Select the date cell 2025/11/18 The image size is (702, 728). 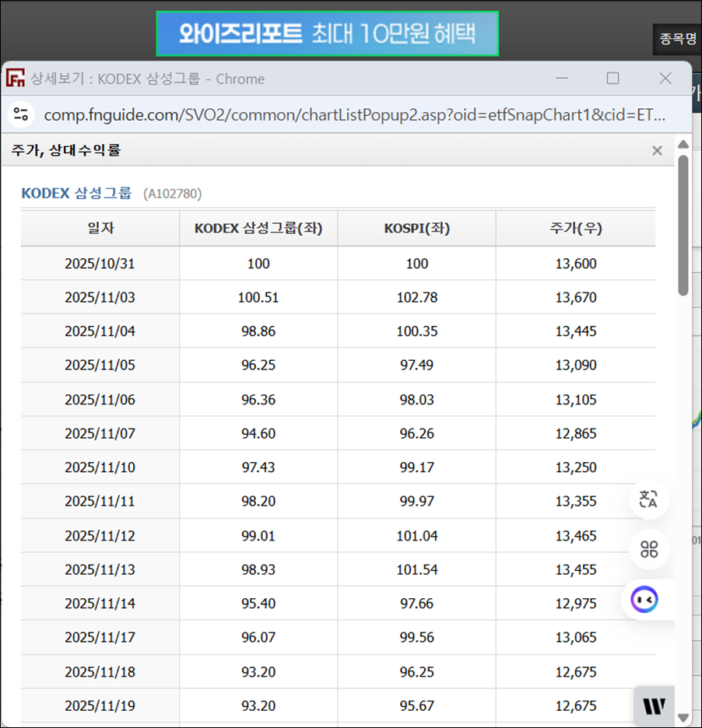(100, 671)
